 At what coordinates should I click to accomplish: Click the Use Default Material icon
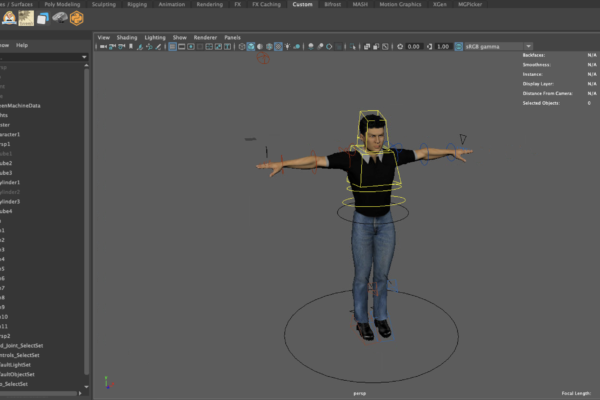(x=260, y=47)
